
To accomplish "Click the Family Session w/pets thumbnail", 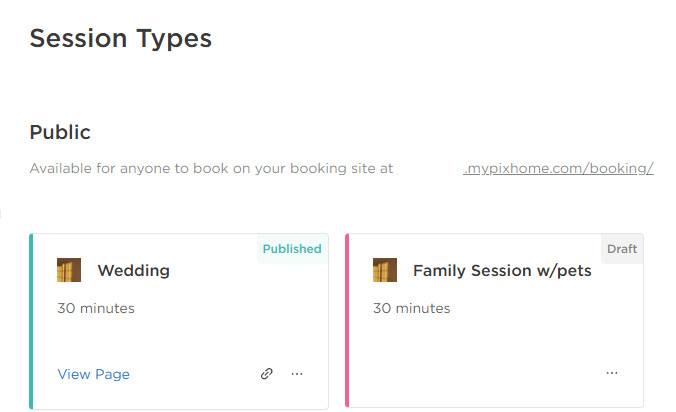I will click(x=385, y=270).
